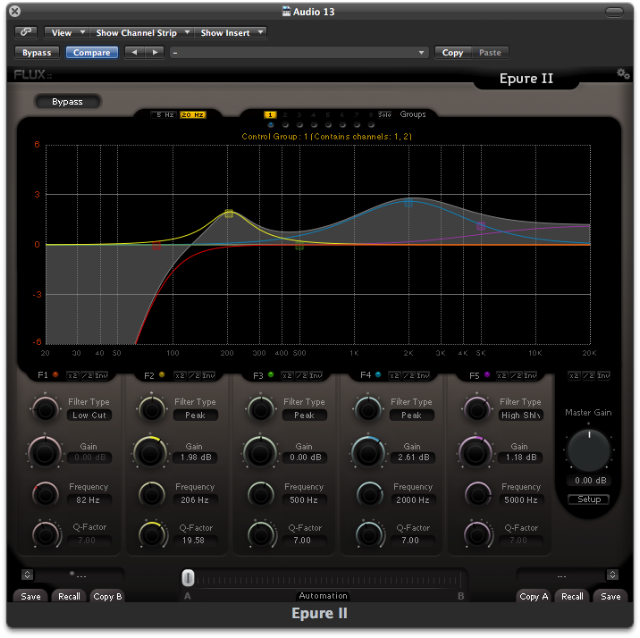
Task: Toggle the F1 band orange enable LED
Action: (55, 374)
